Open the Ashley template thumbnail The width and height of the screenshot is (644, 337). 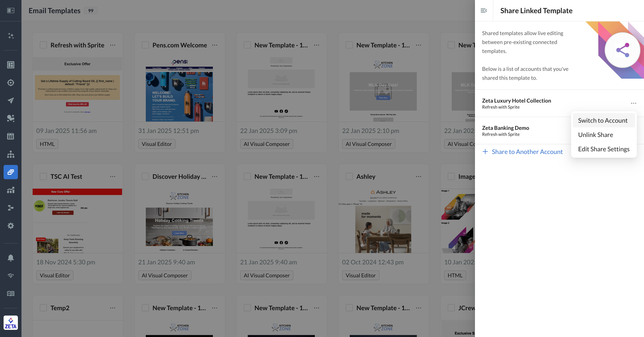click(x=383, y=221)
